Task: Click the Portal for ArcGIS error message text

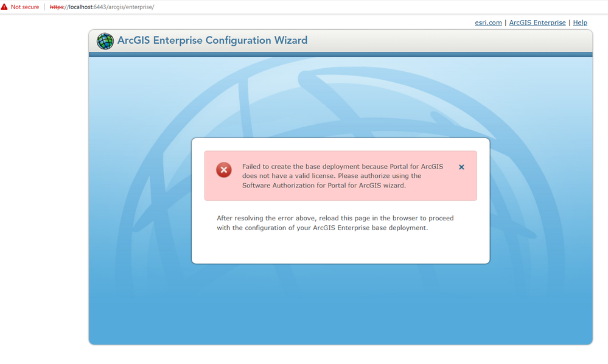Action: (x=343, y=176)
